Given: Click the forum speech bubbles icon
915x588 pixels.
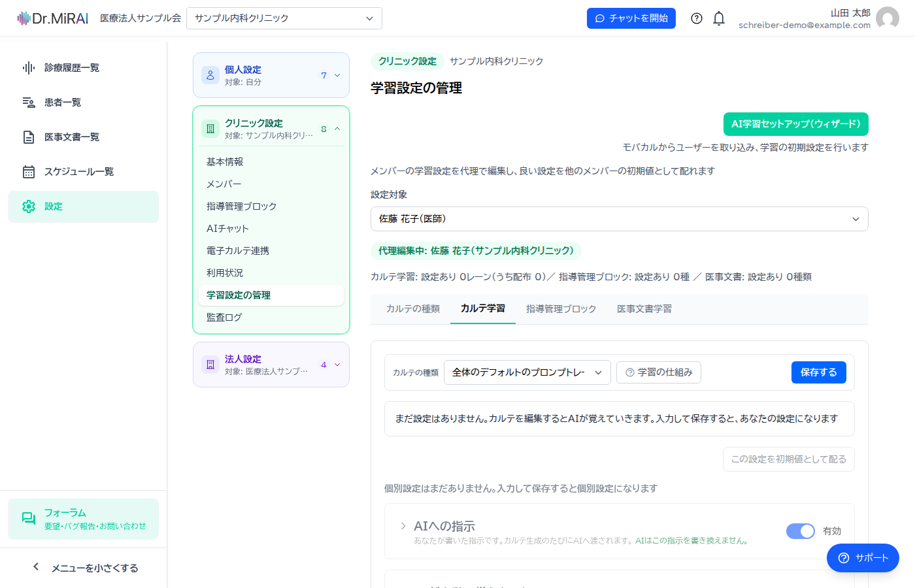Looking at the screenshot, I should click(x=29, y=519).
